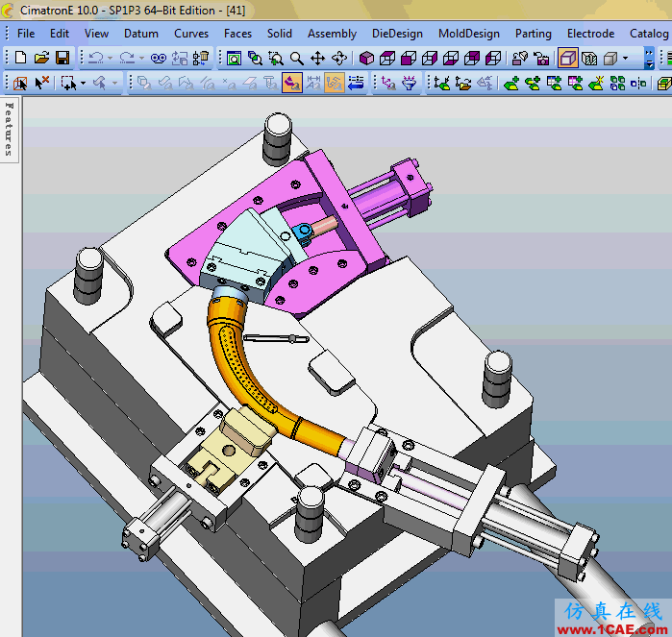Open the Curves menu

point(191,34)
